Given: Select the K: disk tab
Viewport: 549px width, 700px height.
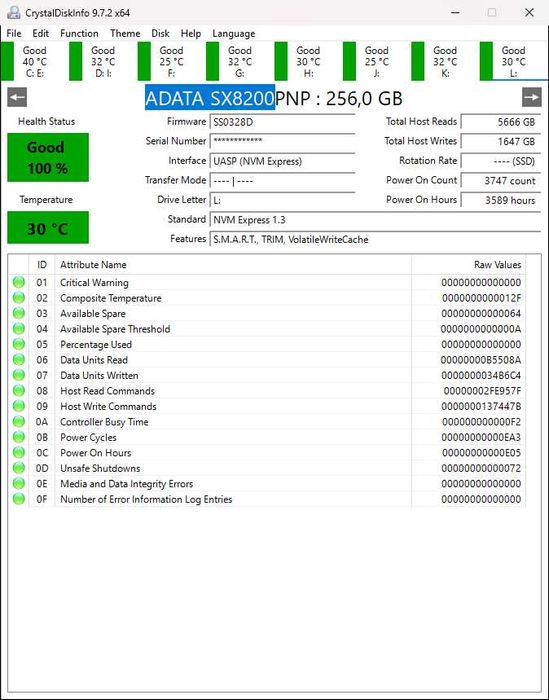Looking at the screenshot, I should (x=444, y=61).
